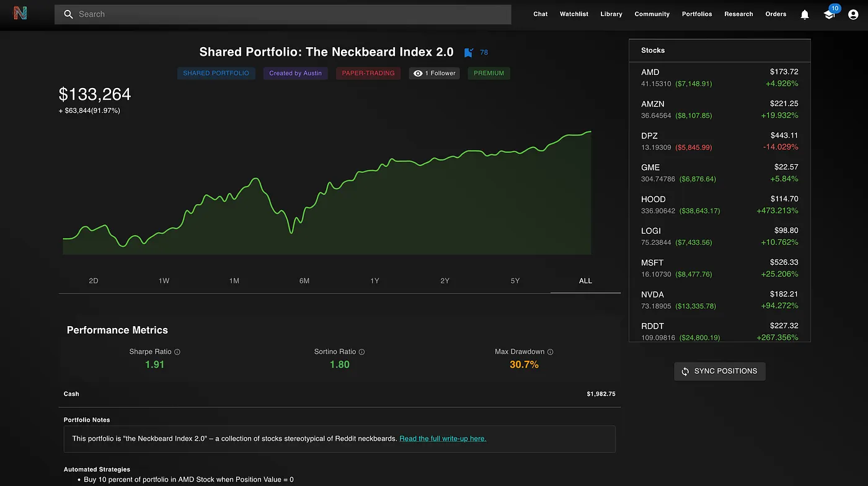
Task: Click the DPZ loss -14.029%
Action: pyautogui.click(x=781, y=148)
